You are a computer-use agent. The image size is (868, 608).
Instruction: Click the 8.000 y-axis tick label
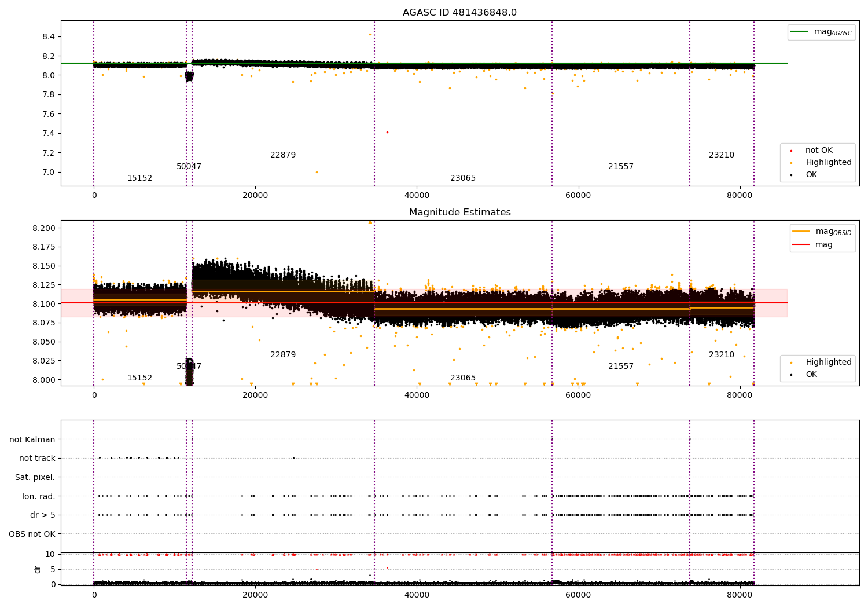[x=44, y=380]
